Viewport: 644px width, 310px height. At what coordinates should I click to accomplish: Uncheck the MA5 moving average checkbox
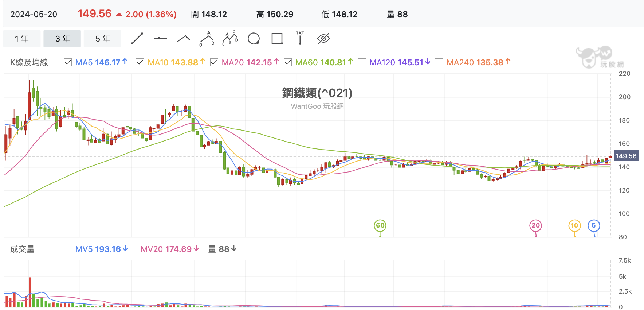pos(68,62)
